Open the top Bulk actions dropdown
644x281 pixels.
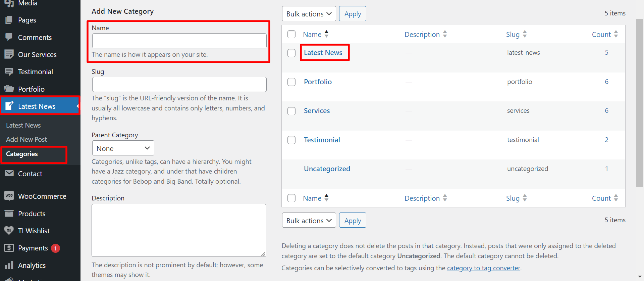(309, 14)
